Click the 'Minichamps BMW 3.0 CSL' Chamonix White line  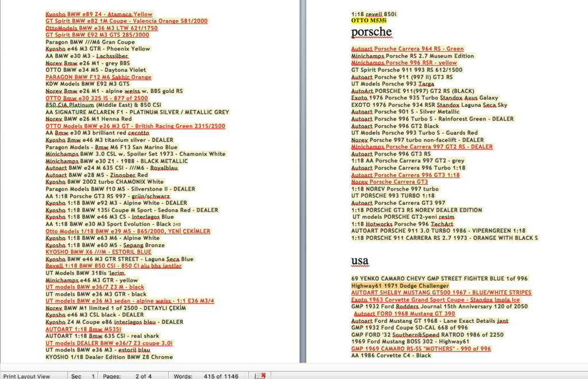pyautogui.click(x=136, y=154)
